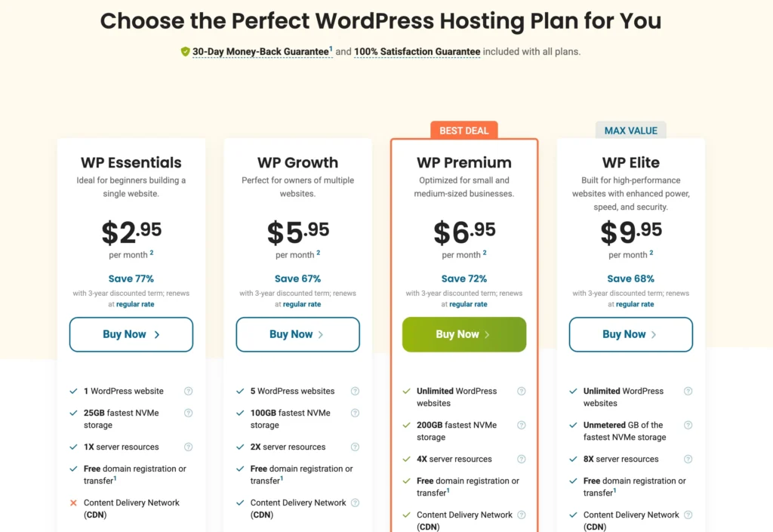This screenshot has height=532, width=773.
Task: Click the tooltip icon next to "5 WordPress websites"
Action: [x=354, y=391]
